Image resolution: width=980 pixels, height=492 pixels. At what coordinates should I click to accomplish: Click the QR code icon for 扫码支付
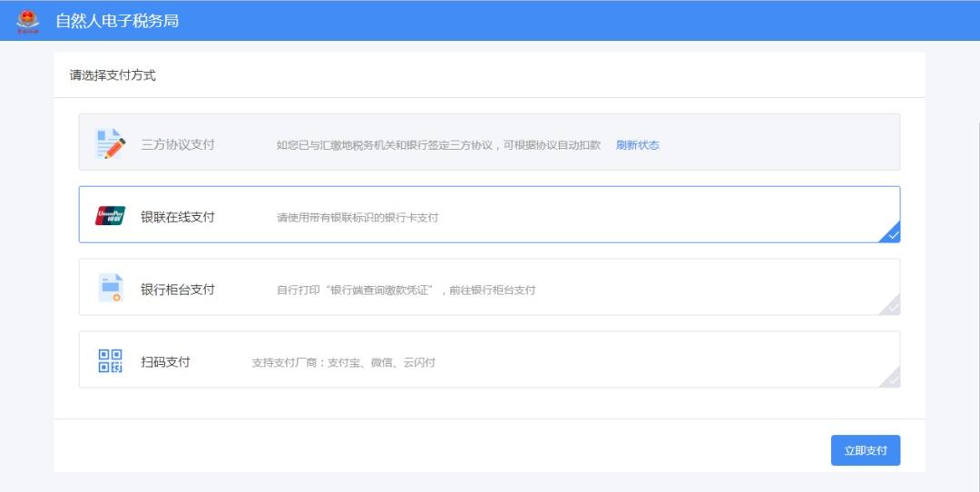(110, 360)
